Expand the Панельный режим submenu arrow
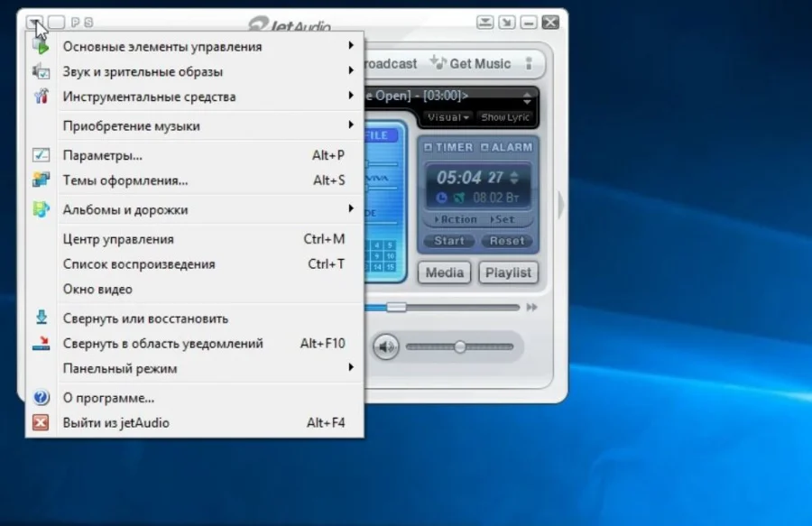This screenshot has width=812, height=526. pos(351,367)
